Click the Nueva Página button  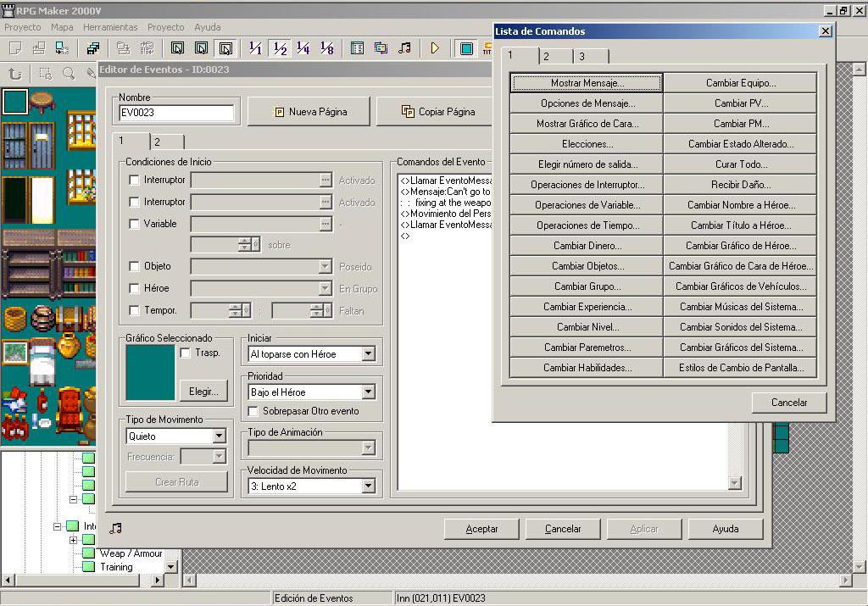point(309,112)
